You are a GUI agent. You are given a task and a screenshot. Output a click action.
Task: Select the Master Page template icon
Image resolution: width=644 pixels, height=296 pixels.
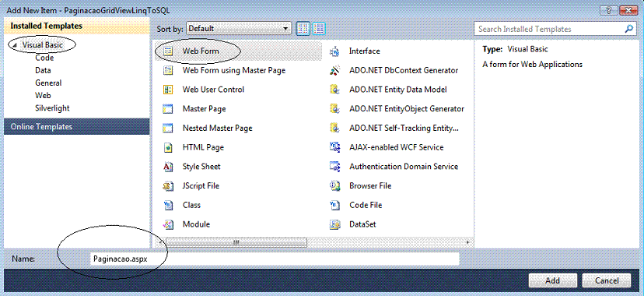coord(167,109)
